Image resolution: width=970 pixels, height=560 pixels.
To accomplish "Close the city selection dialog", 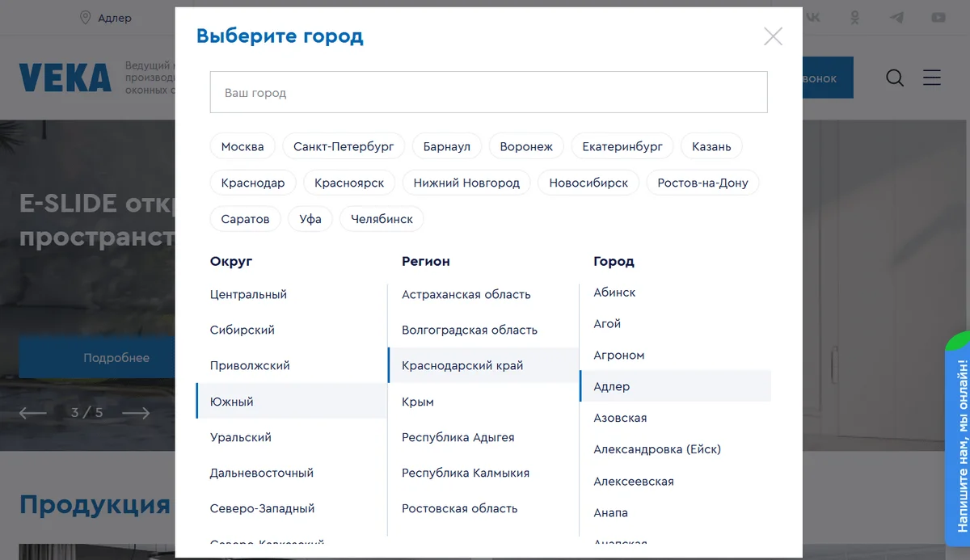I will (774, 36).
